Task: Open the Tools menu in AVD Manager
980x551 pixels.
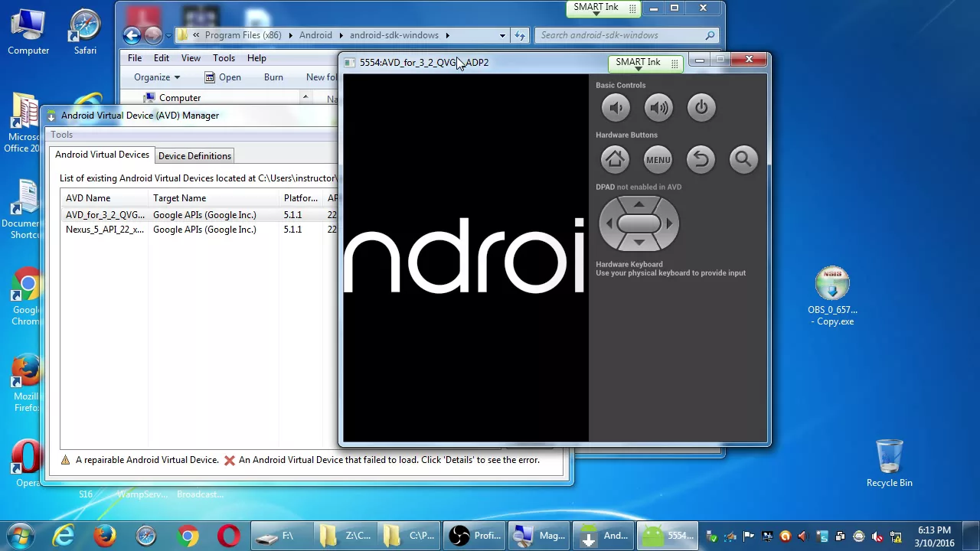Action: click(62, 135)
